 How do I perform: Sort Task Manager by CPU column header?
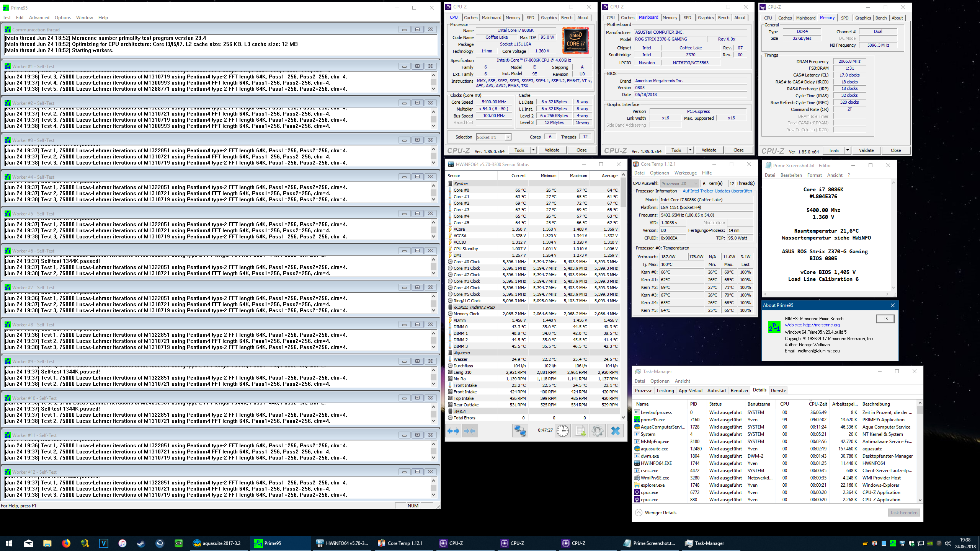[784, 404]
